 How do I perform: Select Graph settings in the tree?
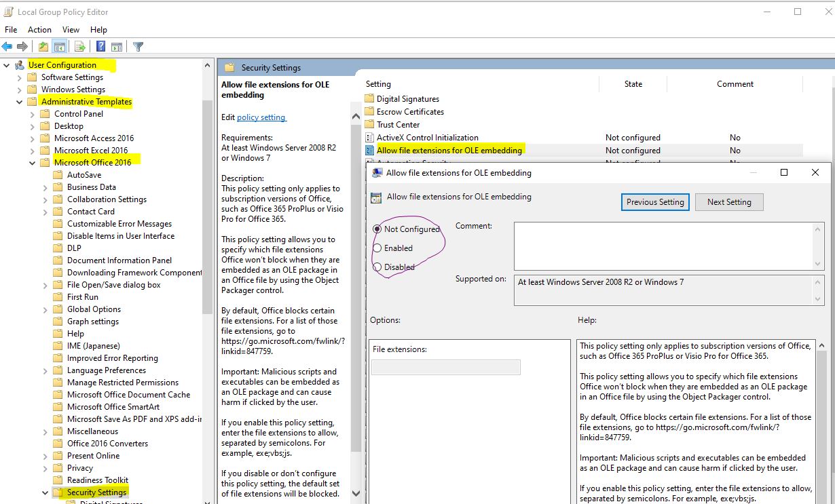93,322
